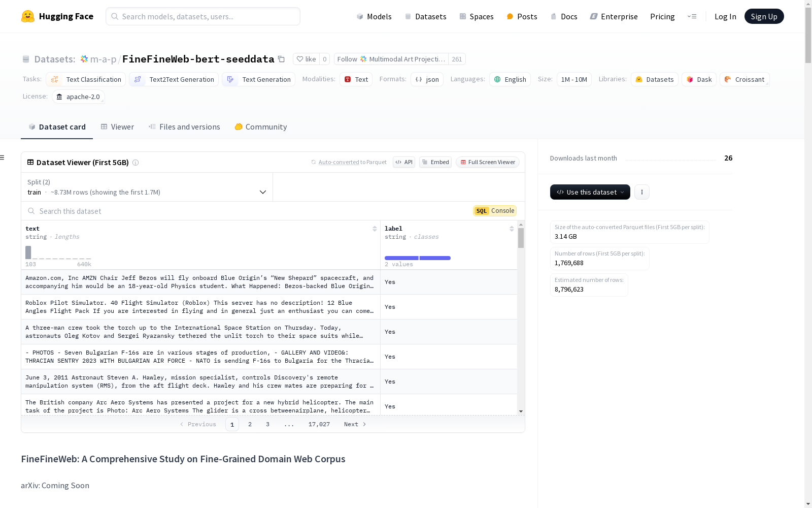The height and width of the screenshot is (508, 812).
Task: Open the Full Screen Viewer
Action: tap(488, 162)
